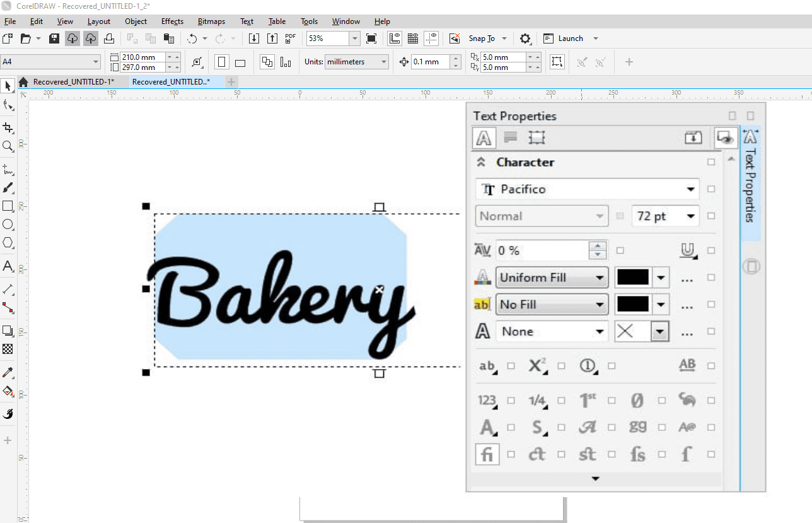Select the Zoom tool magnifier

coord(8,146)
